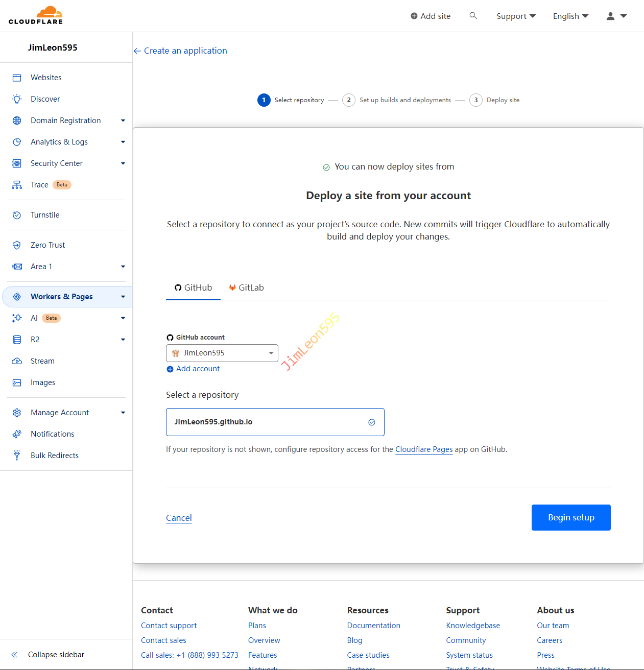Click the Cancel link
Image resolution: width=644 pixels, height=670 pixels.
coord(179,518)
